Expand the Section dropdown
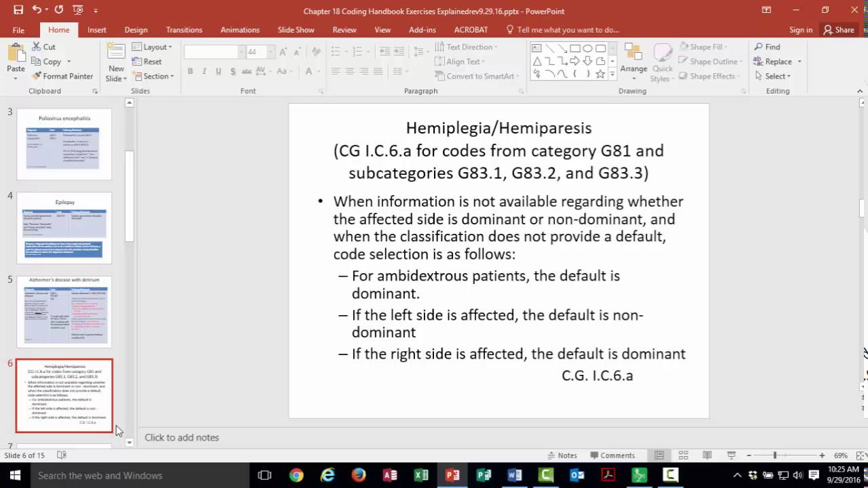This screenshot has height=488, width=868. pos(153,77)
